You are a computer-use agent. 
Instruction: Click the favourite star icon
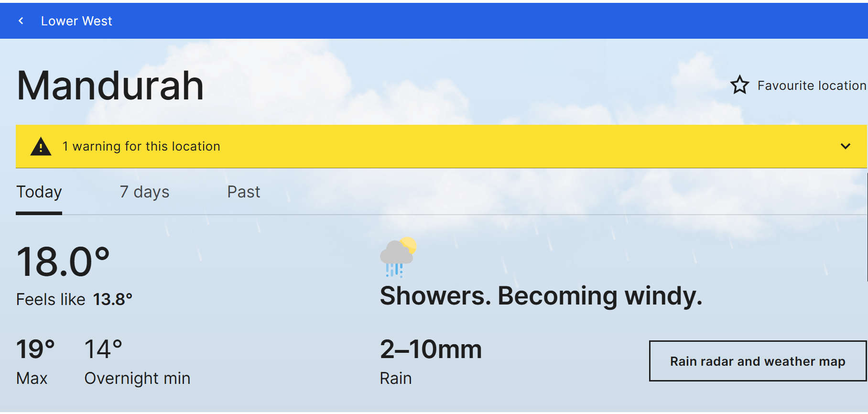(739, 85)
